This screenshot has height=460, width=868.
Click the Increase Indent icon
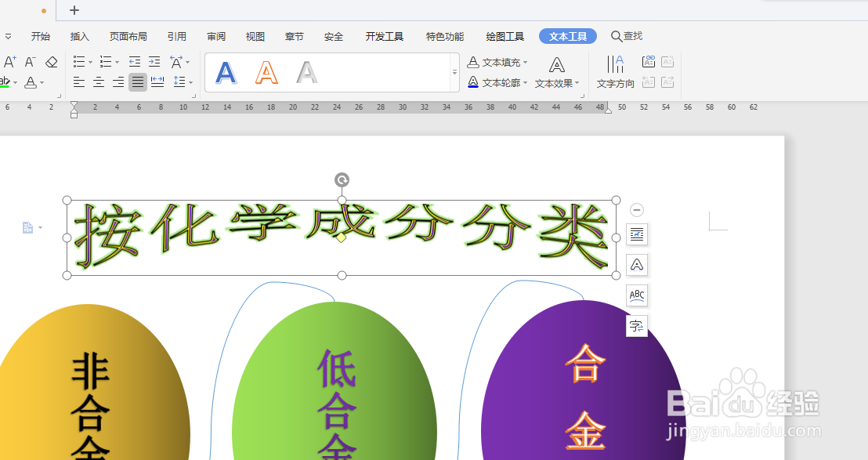pos(154,62)
